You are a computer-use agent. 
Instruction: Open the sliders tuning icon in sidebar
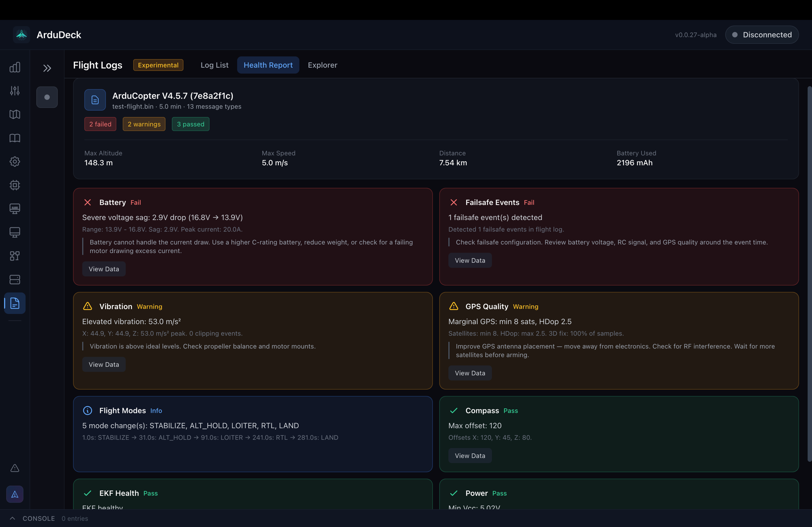click(x=15, y=91)
